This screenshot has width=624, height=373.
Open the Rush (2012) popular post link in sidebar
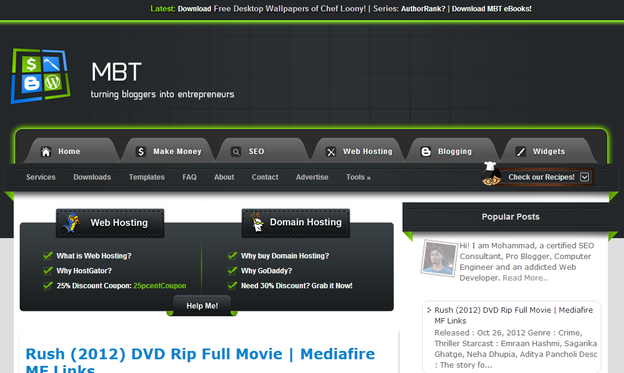click(513, 315)
